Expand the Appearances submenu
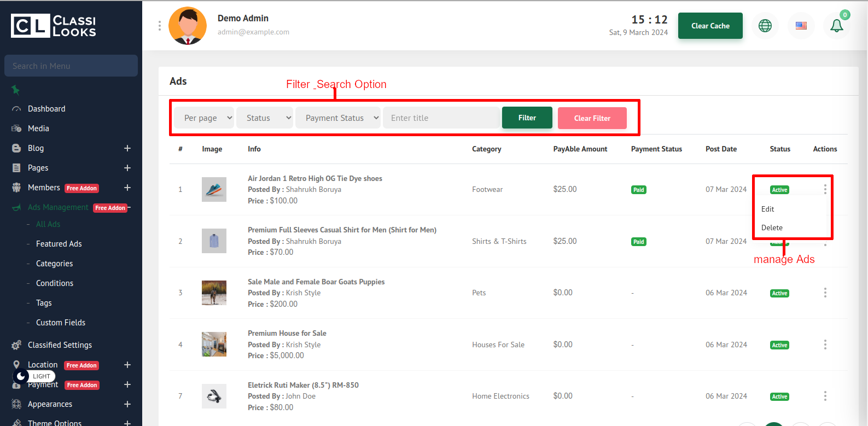This screenshot has height=426, width=868. (x=127, y=404)
